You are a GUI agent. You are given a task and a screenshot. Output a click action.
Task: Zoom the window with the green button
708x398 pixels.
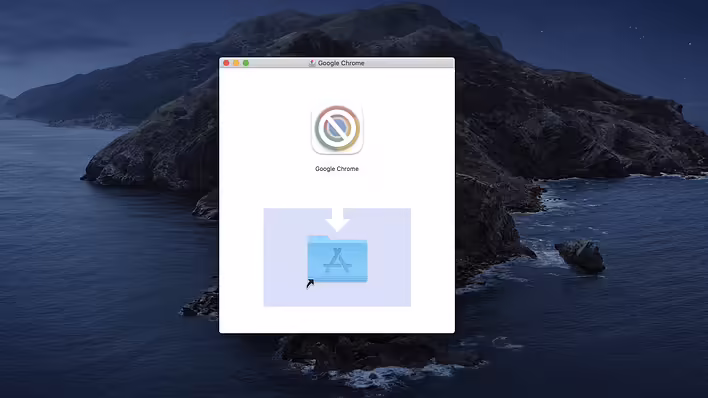[x=246, y=63]
